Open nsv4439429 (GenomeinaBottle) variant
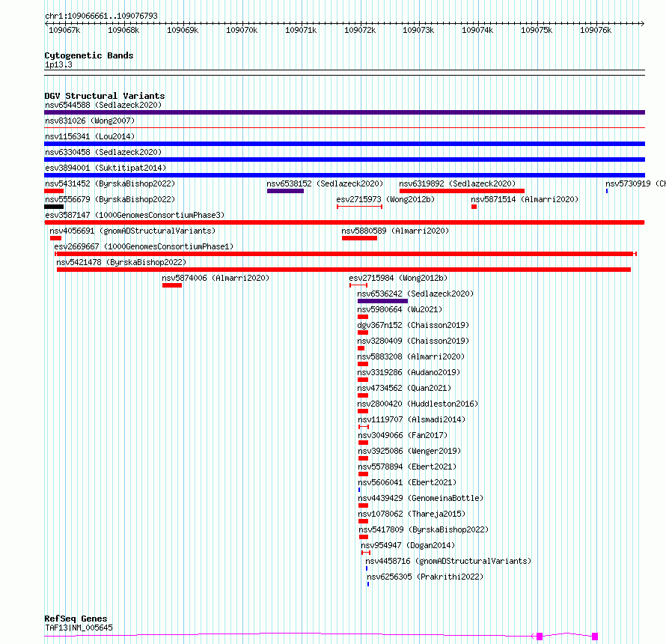The image size is (666, 644). tap(421, 498)
